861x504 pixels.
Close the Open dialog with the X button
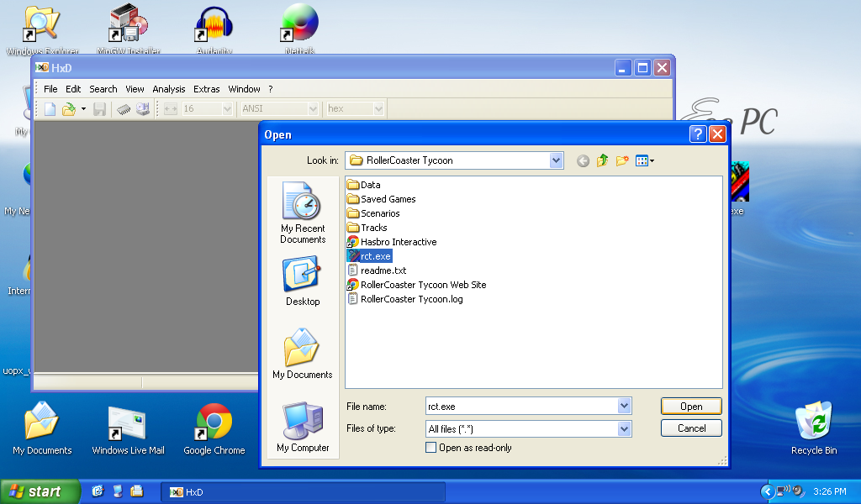718,134
